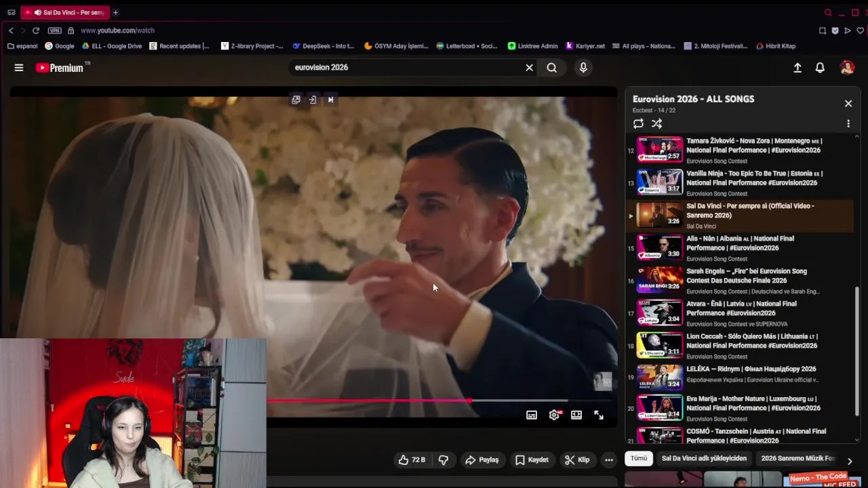This screenshot has height=488, width=868.
Task: Save the video using Kaydet
Action: (532, 460)
